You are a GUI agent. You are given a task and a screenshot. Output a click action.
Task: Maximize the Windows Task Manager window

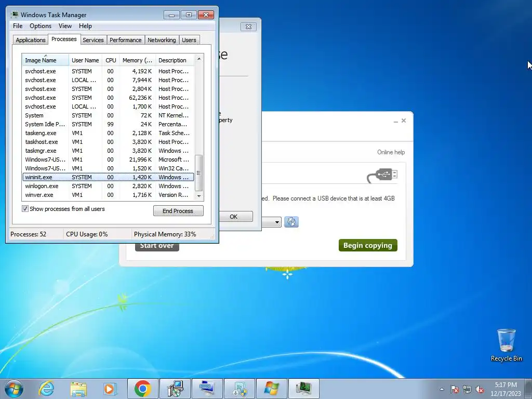(x=189, y=15)
